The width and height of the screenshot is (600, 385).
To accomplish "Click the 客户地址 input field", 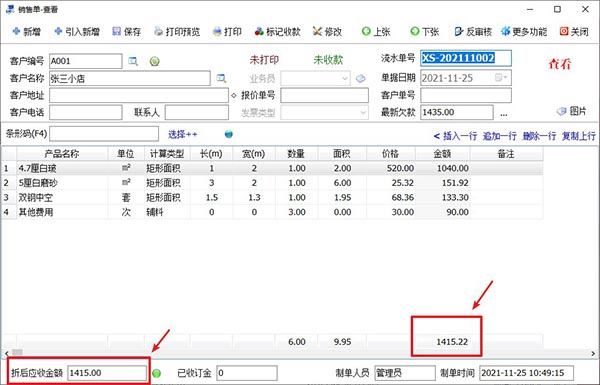I will click(x=139, y=95).
